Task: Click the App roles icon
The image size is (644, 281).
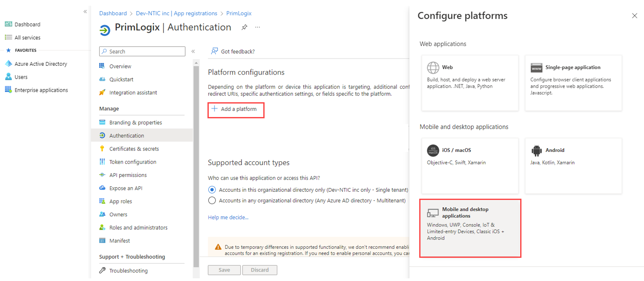Action: point(102,201)
